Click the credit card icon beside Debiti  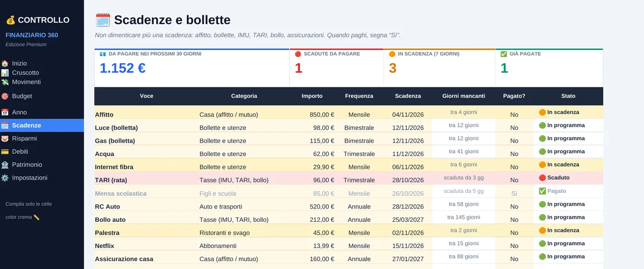pyautogui.click(x=5, y=152)
